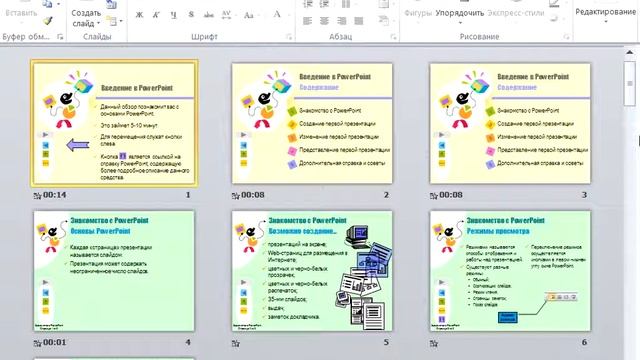Screen dimensions: 640x360
Task: Click transition star icon under slide 5
Action: point(236,343)
